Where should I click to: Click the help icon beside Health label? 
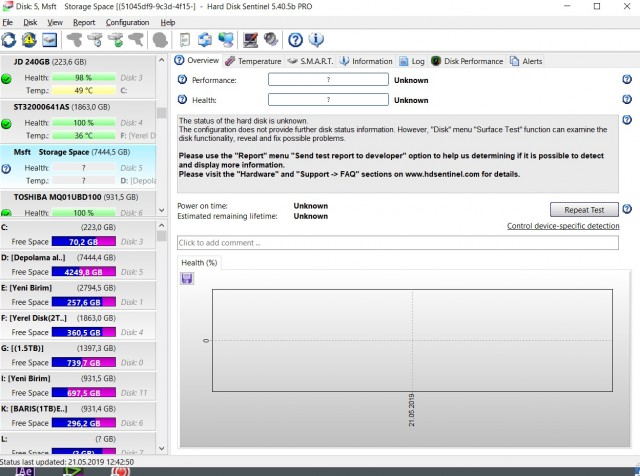tap(182, 100)
